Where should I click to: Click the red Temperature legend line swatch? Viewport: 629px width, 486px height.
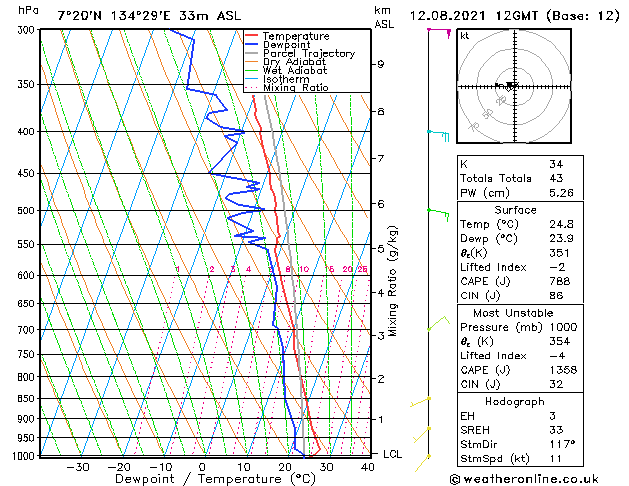click(251, 36)
